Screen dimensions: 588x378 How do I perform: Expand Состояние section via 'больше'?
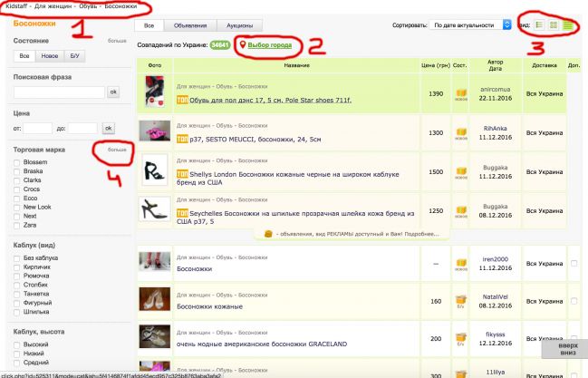click(118, 41)
